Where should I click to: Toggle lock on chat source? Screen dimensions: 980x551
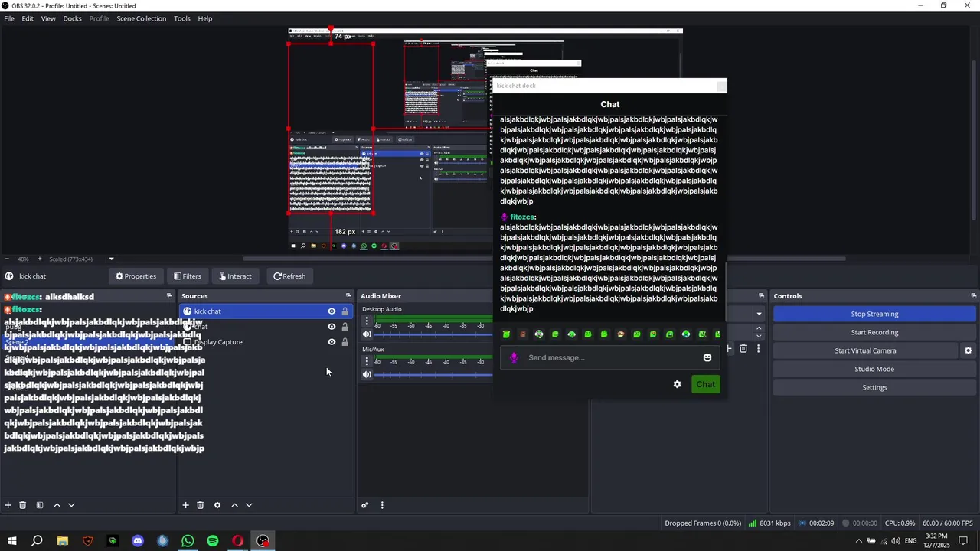tap(345, 327)
